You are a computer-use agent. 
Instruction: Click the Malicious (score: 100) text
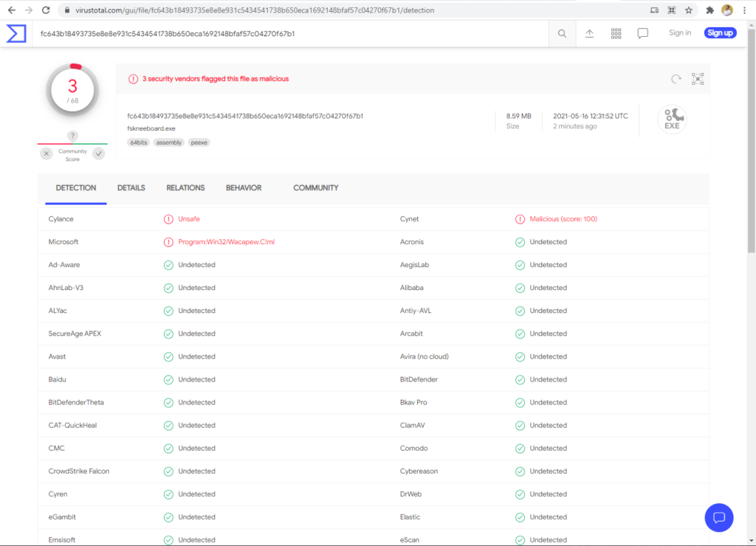tap(563, 219)
